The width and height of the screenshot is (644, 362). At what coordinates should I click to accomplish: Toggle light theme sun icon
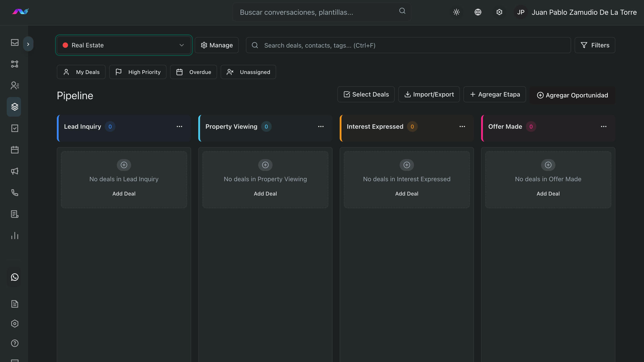[456, 12]
